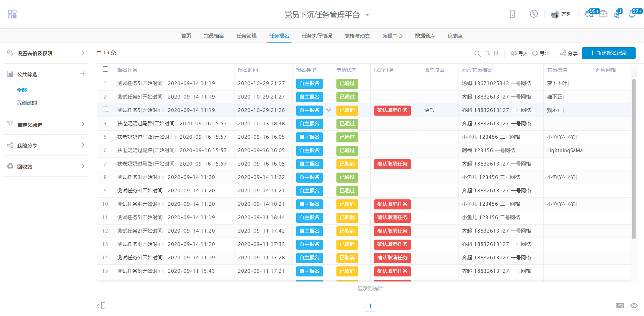Toggle the select-all checkbox in table header

[105, 69]
